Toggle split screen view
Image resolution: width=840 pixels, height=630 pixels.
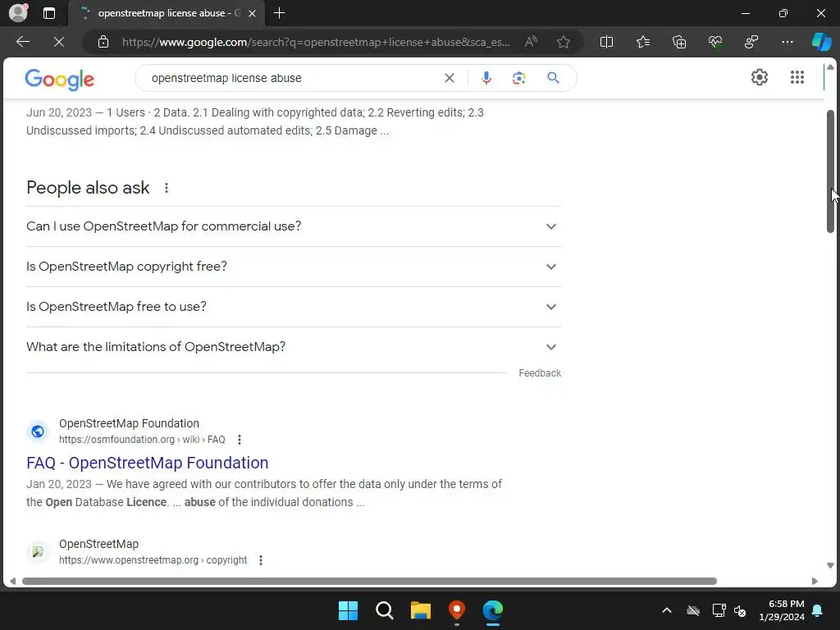606,42
